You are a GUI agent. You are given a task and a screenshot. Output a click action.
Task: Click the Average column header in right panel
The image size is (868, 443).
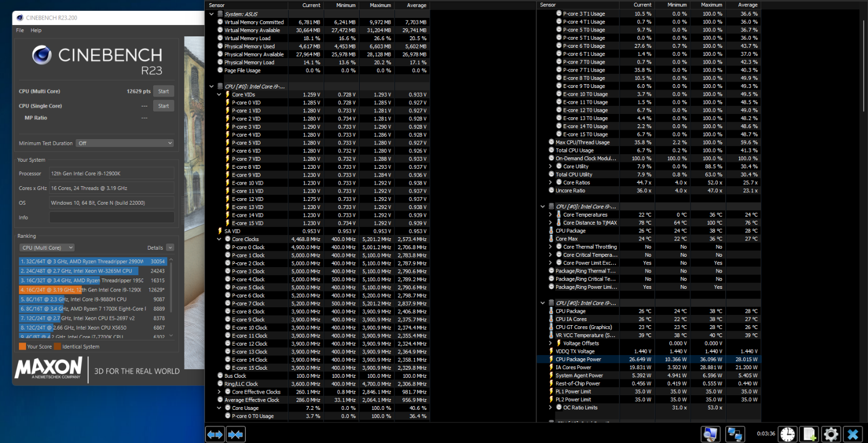748,5
